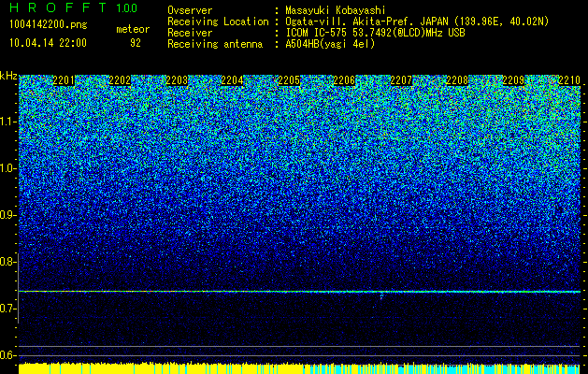588x374 pixels.
Task: Click the 2201 time marker
Action: click(x=65, y=79)
